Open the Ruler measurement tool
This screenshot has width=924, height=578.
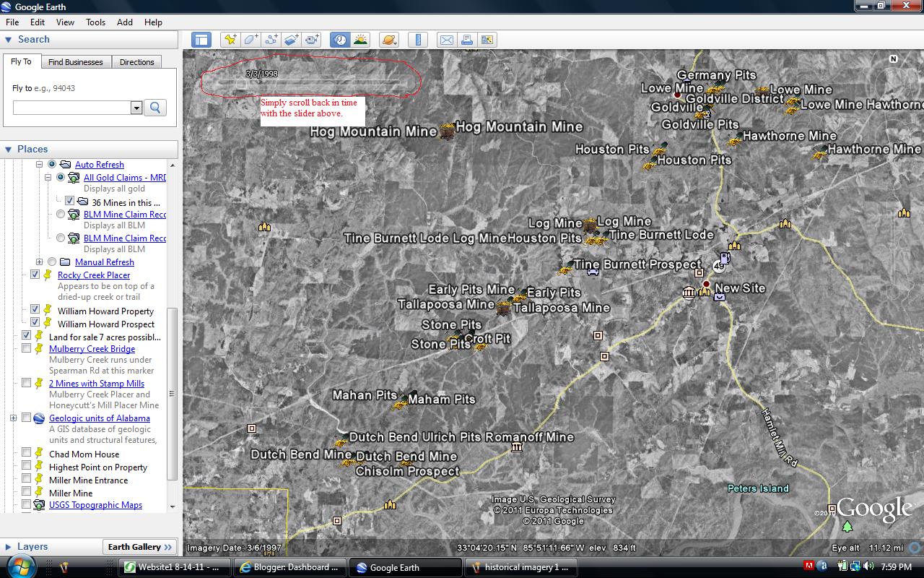[x=418, y=40]
